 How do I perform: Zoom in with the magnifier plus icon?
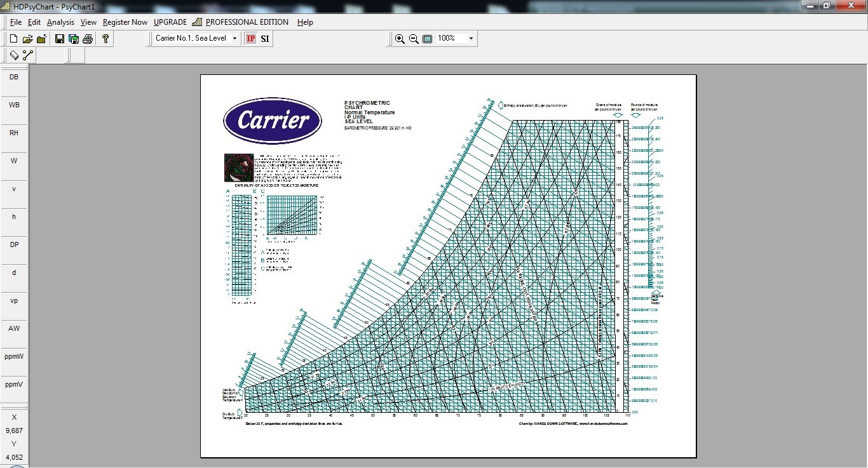[400, 39]
